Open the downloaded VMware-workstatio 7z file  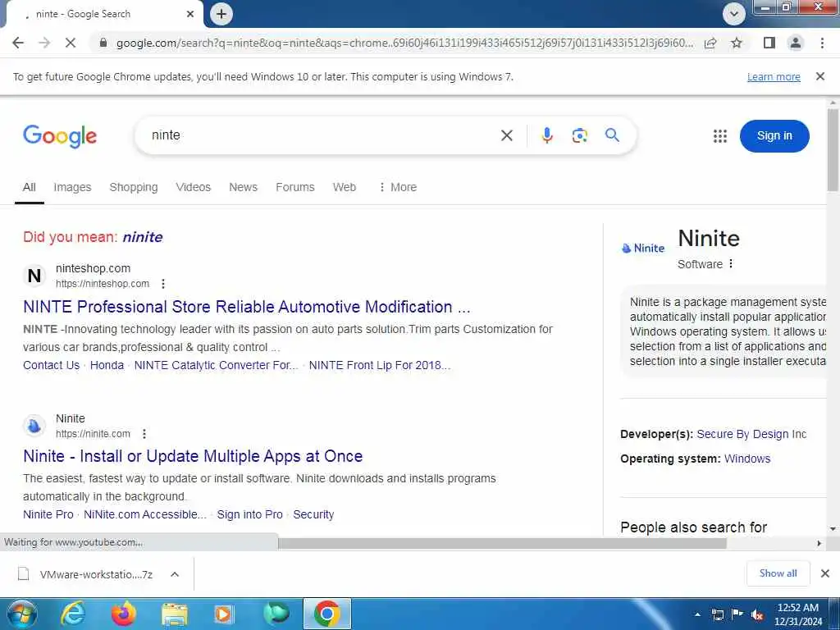coord(85,574)
